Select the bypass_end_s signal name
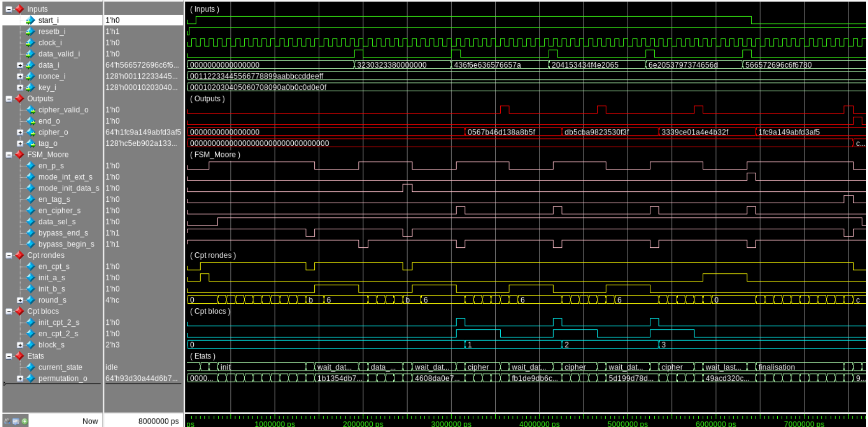This screenshot has width=868, height=427. click(x=63, y=233)
